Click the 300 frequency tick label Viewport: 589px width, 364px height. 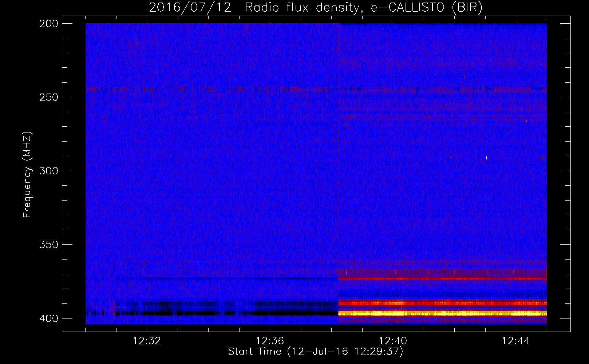[49, 171]
